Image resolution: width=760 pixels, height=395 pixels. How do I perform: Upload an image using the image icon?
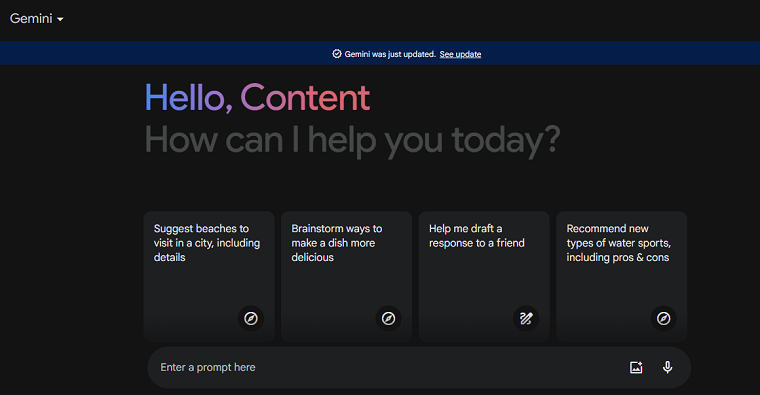[x=636, y=367]
